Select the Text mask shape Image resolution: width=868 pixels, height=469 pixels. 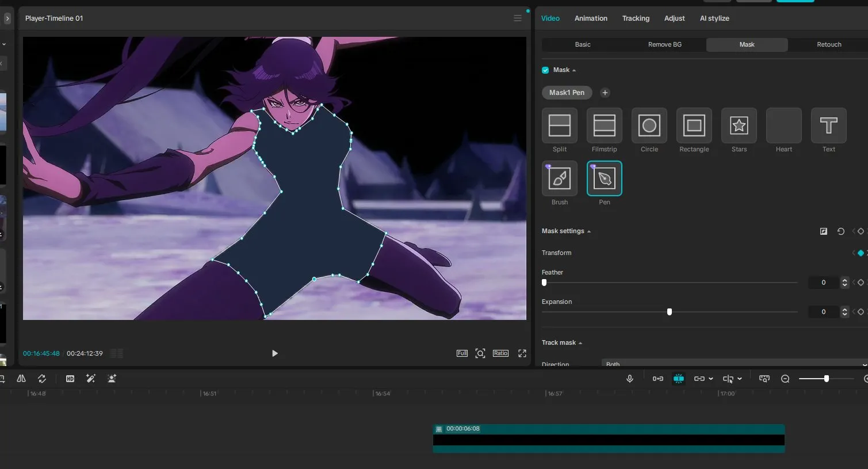point(828,125)
